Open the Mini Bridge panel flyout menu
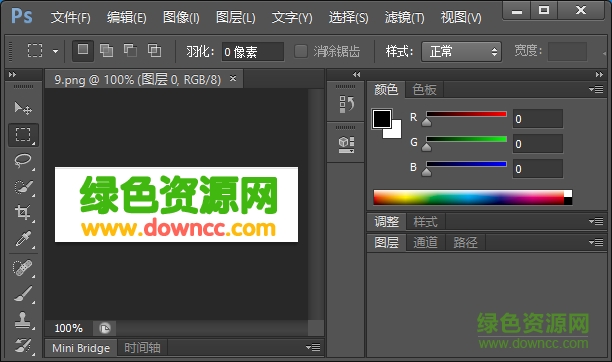 point(313,347)
